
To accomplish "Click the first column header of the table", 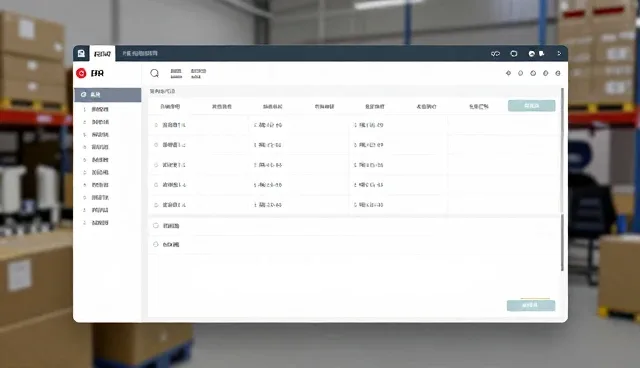I will coord(170,106).
